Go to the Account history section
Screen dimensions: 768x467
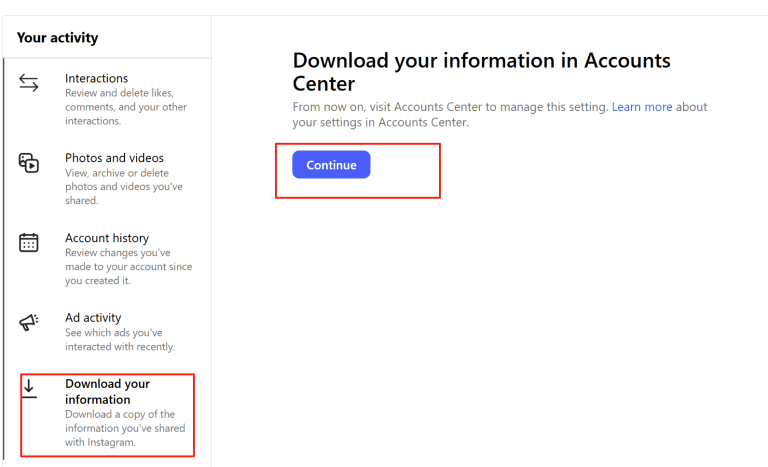pos(106,238)
